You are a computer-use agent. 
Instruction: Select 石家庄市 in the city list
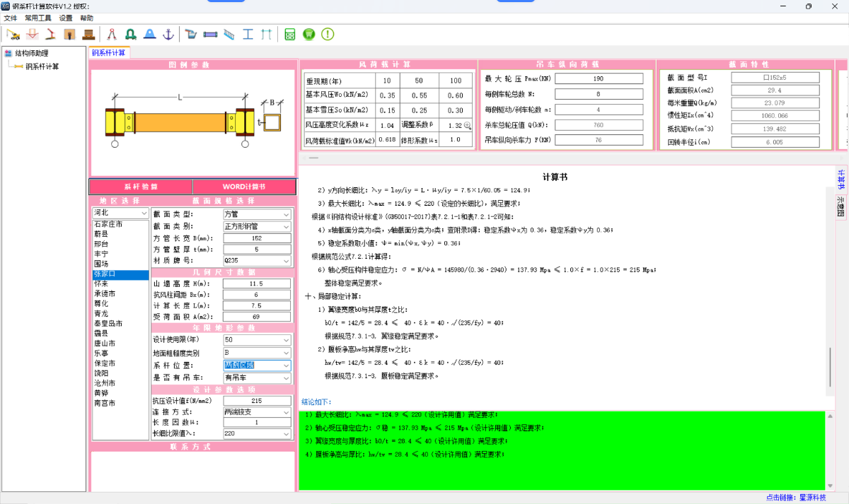click(x=120, y=224)
